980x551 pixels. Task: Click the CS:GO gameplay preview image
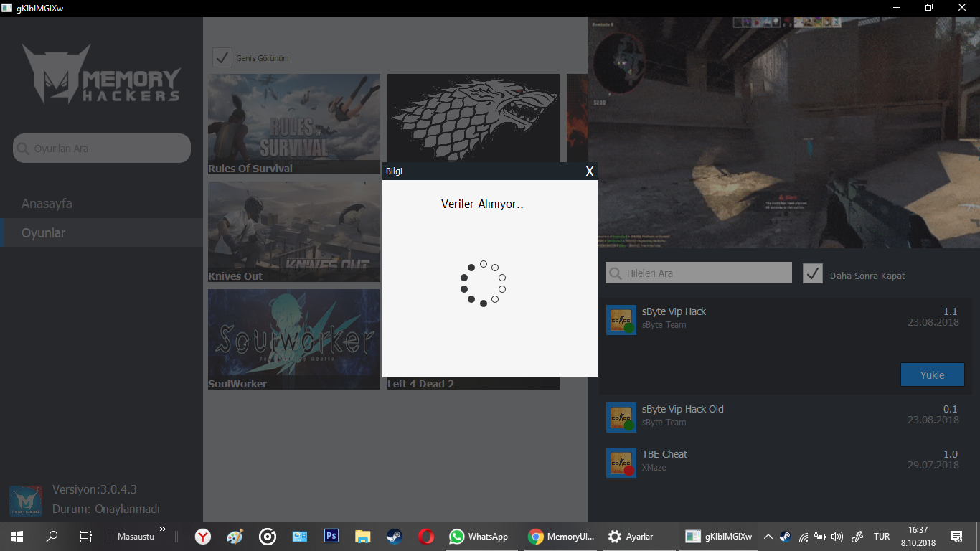click(783, 133)
